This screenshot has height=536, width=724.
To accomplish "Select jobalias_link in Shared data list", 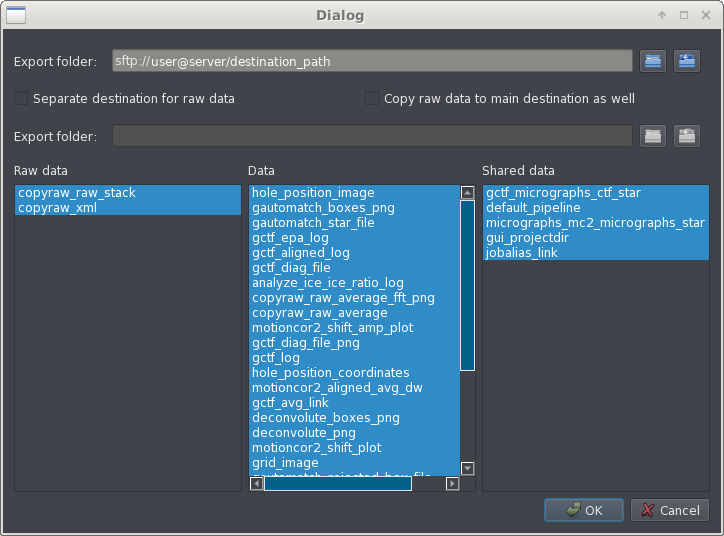I will coord(521,252).
